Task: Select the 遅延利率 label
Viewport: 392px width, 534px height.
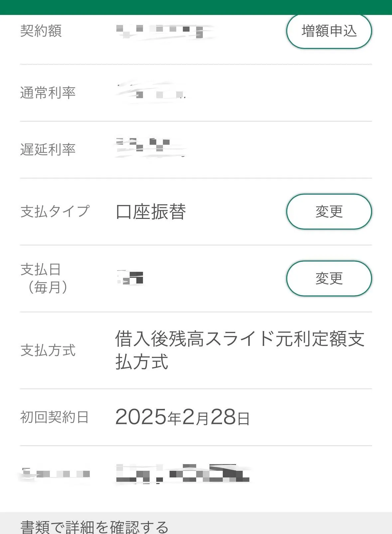Action: point(48,149)
